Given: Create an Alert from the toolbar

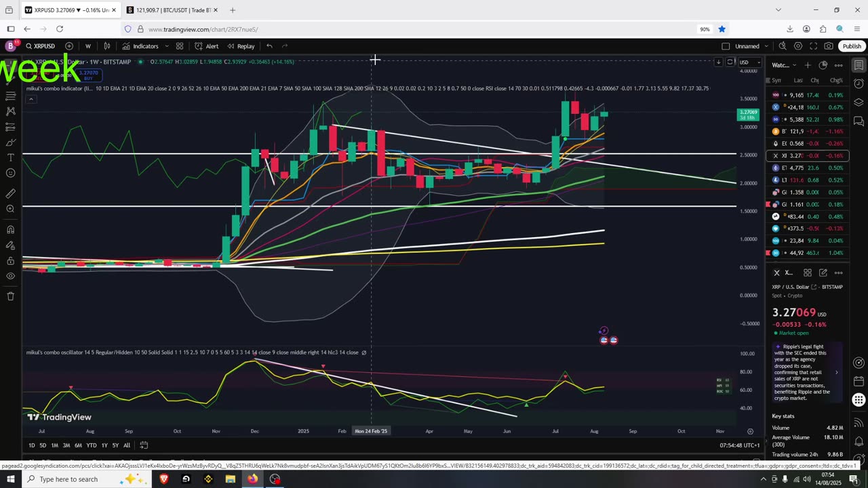Looking at the screenshot, I should pyautogui.click(x=207, y=46).
